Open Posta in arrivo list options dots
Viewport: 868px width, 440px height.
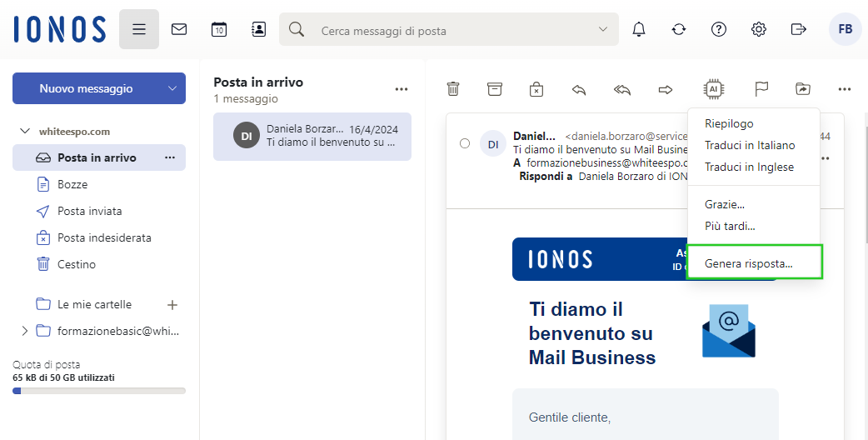(x=402, y=89)
